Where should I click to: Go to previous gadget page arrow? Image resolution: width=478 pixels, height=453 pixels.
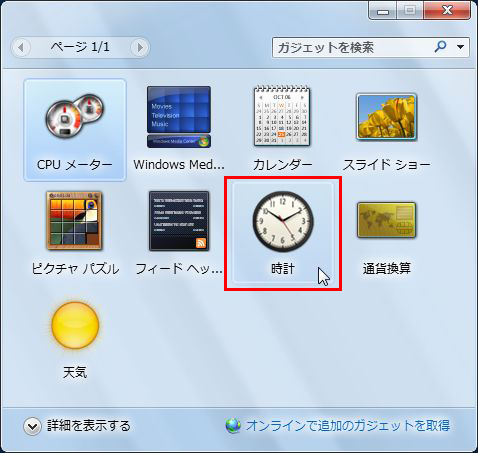tap(21, 47)
